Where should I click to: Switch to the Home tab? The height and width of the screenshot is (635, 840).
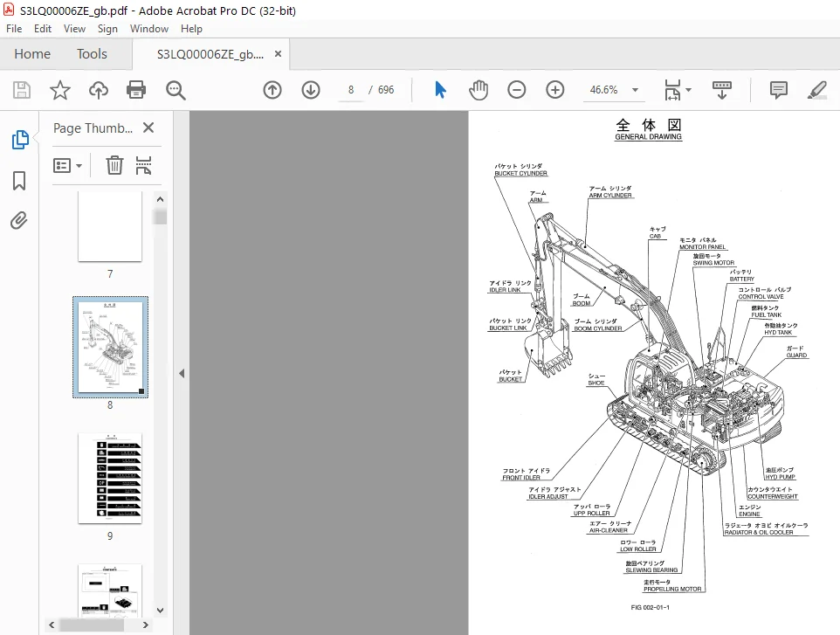32,54
